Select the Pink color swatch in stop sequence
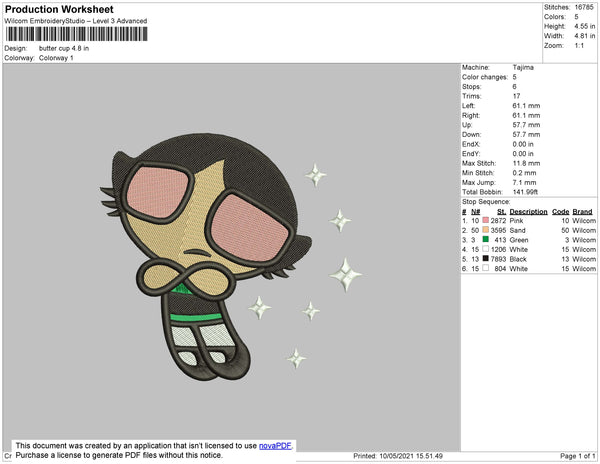The width and height of the screenshot is (600, 464). (x=486, y=220)
